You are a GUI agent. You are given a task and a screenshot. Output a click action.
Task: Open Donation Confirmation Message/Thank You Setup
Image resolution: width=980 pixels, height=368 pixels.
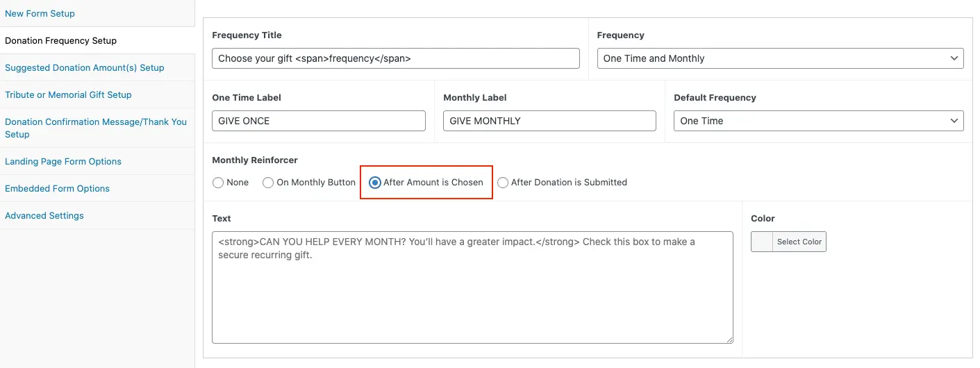coord(95,128)
